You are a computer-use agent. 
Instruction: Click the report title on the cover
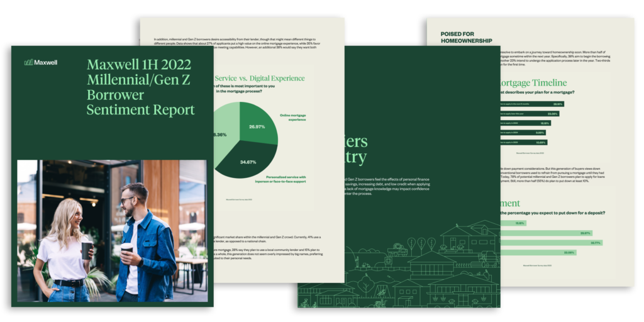pos(140,87)
